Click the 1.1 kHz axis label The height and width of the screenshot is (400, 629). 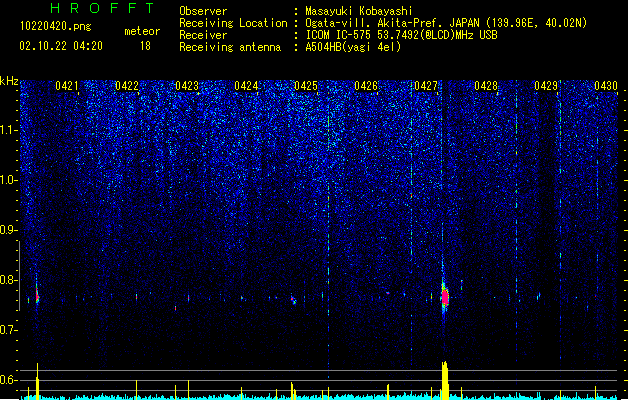[8, 130]
